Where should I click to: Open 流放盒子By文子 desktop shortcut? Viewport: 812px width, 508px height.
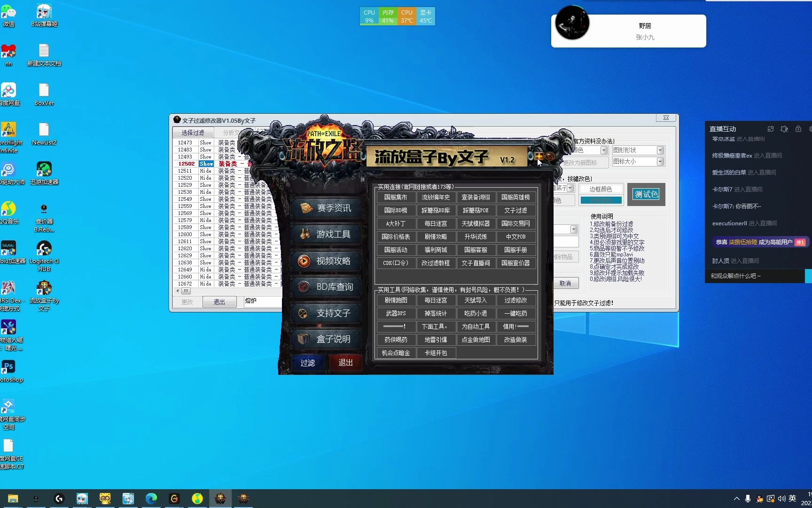coord(44,296)
